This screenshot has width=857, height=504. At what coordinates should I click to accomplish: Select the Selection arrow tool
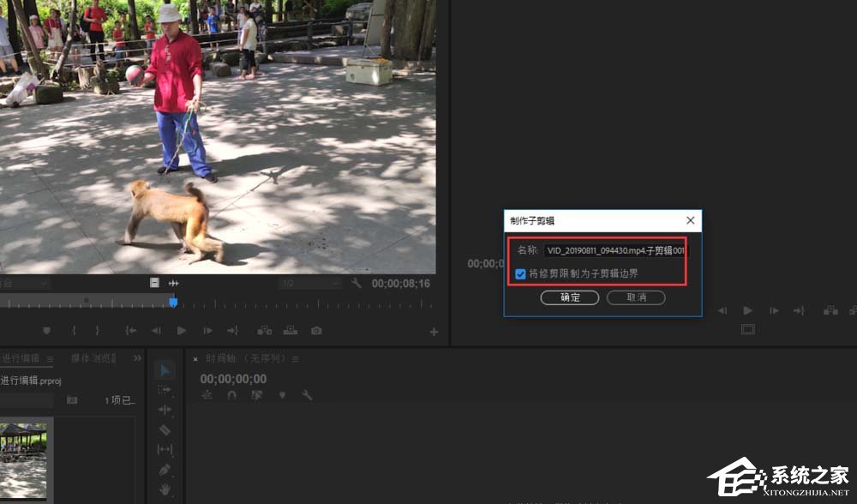pyautogui.click(x=165, y=370)
